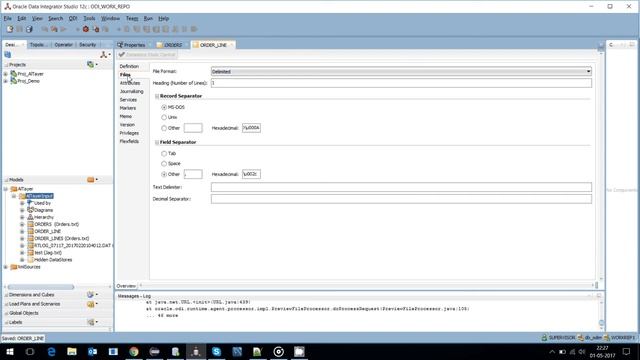Image resolution: width=640 pixels, height=360 pixels.
Task: Select Unix record separator
Action: click(x=164, y=118)
